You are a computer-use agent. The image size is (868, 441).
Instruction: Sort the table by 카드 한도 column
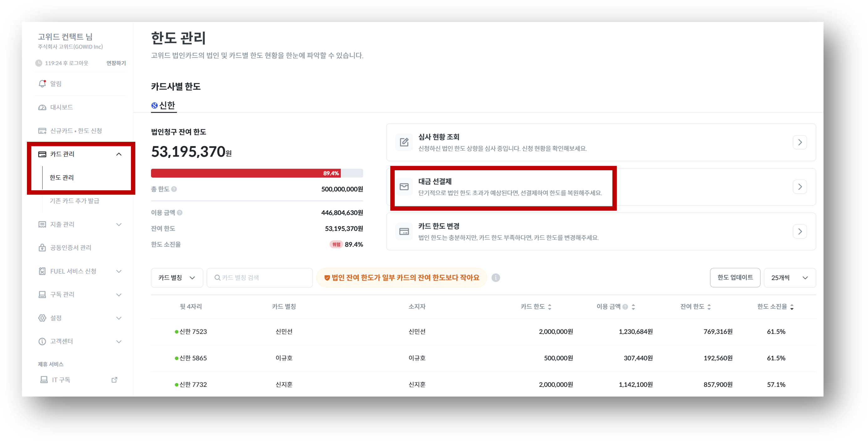pyautogui.click(x=549, y=307)
